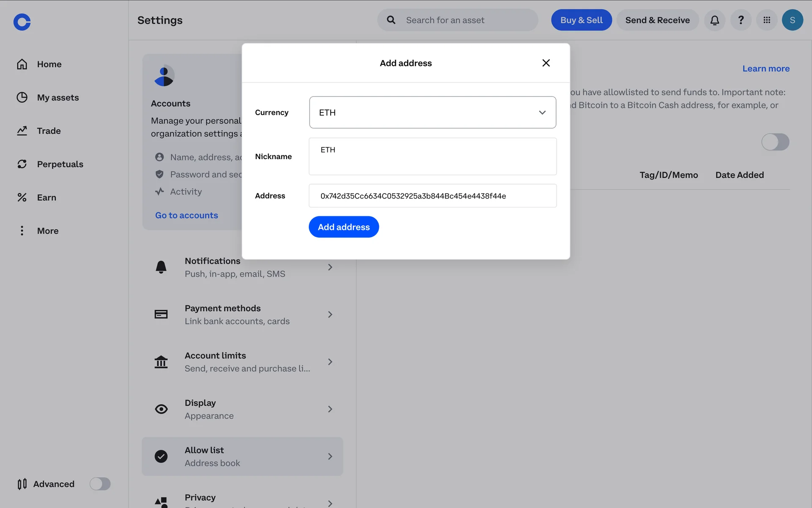Click the Account limits bank icon
The height and width of the screenshot is (508, 812).
[x=161, y=362]
